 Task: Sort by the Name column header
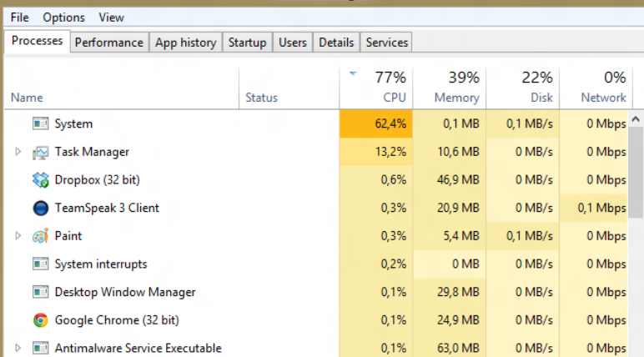122,88
